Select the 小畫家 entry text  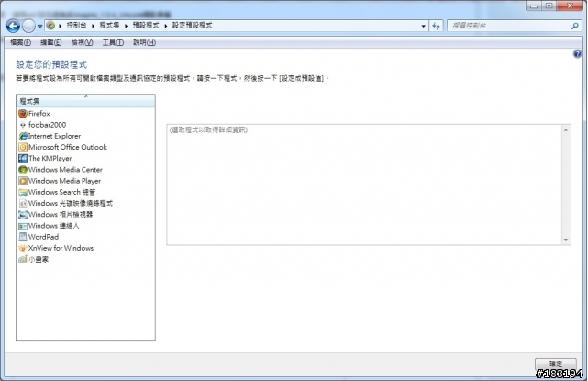coord(39,260)
